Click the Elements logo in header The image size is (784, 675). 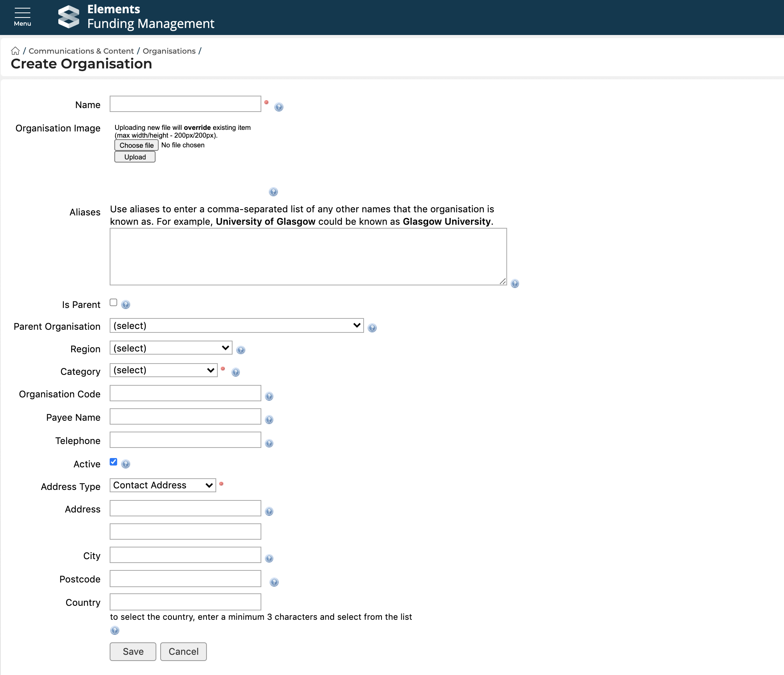(x=69, y=17)
